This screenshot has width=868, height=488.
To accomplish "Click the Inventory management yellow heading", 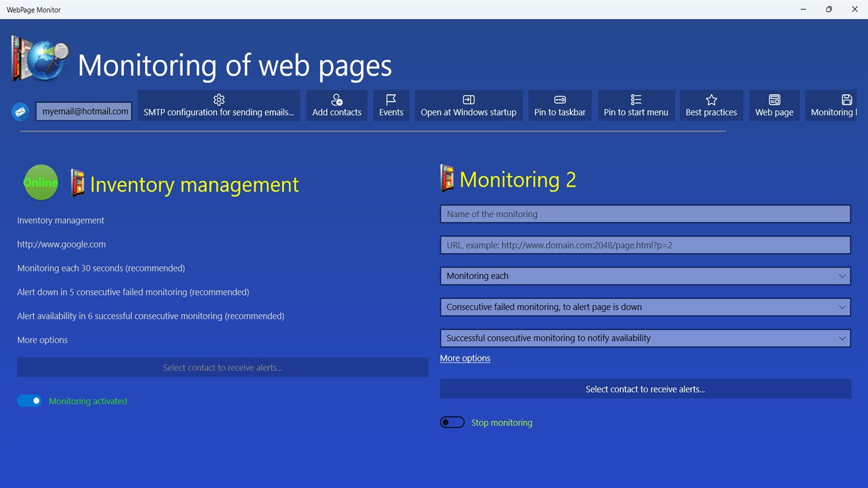I will 194,184.
